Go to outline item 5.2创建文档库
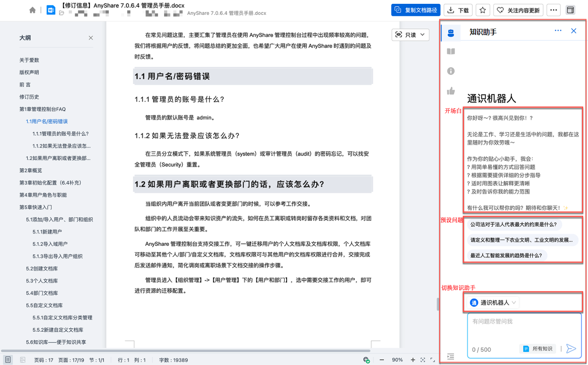 click(42, 269)
